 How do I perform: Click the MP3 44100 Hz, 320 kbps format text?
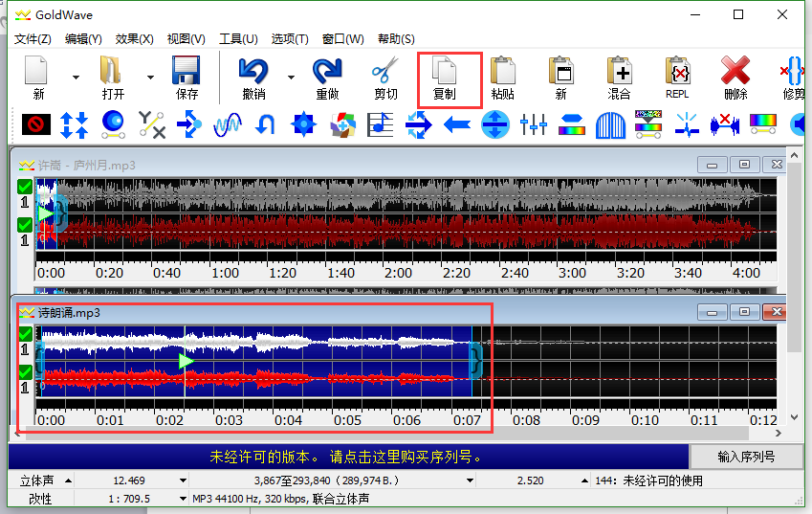[x=280, y=499]
